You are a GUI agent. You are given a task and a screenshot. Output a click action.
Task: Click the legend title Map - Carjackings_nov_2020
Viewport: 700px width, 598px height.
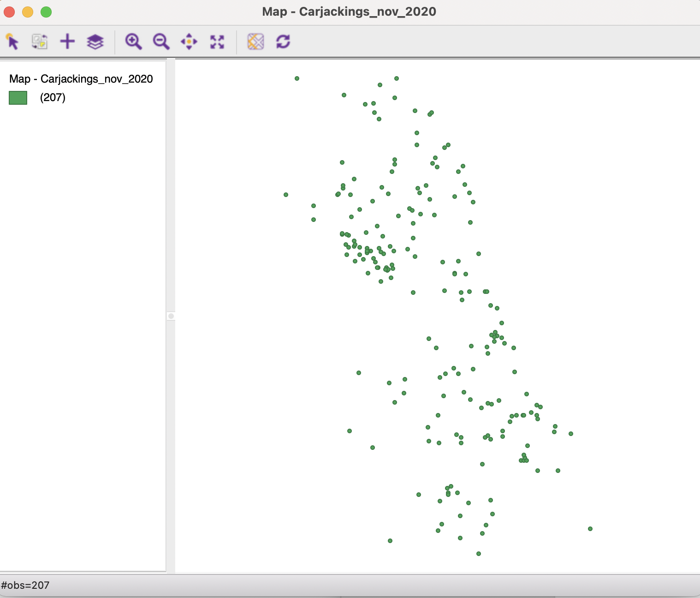click(x=81, y=79)
